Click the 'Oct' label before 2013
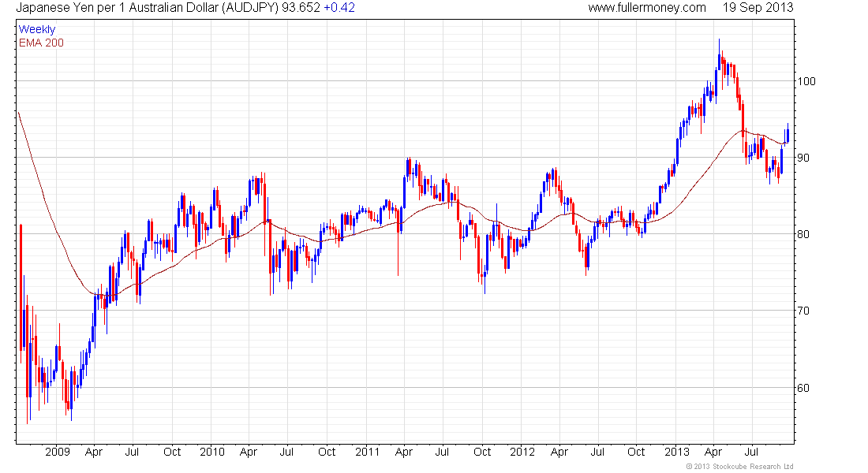Image resolution: width=868 pixels, height=473 pixels. pos(636,452)
